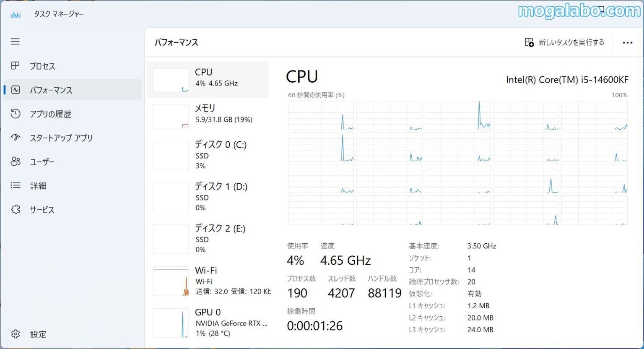Screen dimensions: 644x349
Task: Click the CPU mini graph thumbnail
Action: (x=171, y=80)
